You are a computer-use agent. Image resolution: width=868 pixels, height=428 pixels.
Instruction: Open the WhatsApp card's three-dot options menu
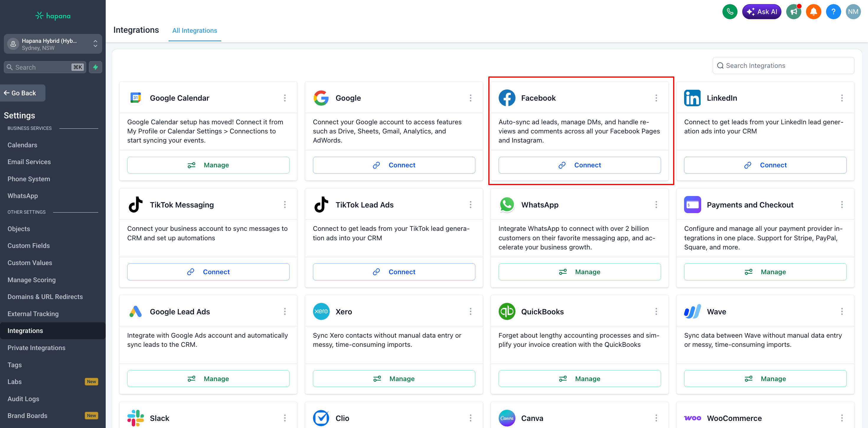656,205
